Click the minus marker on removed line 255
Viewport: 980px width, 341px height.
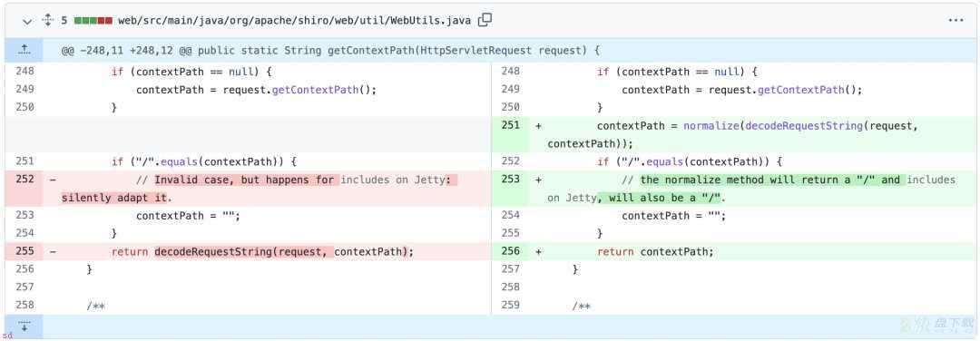pyautogui.click(x=53, y=252)
